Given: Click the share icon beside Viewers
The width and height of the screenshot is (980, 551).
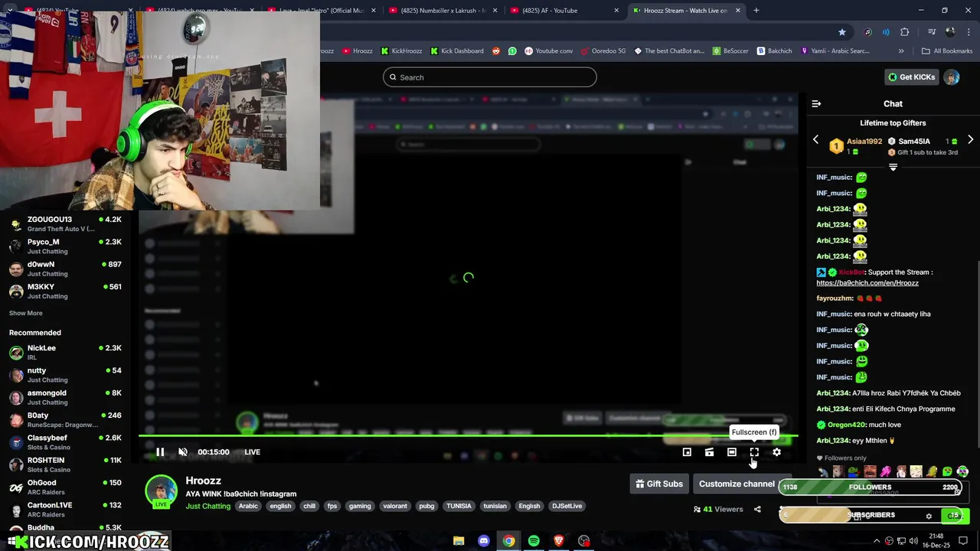Looking at the screenshot, I should (757, 509).
